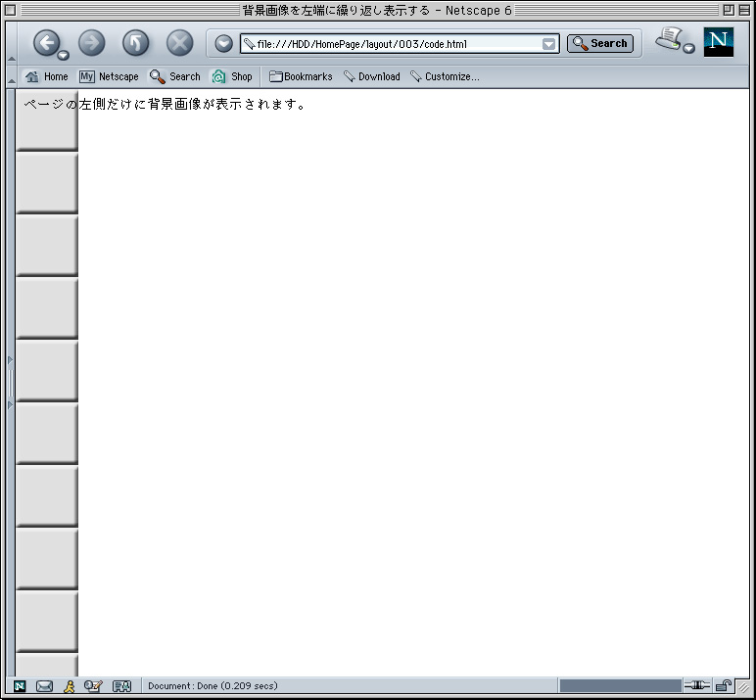
Task: Focus the URL field showing file:///HDD/HomePage/layout/003/code.html
Action: [x=400, y=44]
